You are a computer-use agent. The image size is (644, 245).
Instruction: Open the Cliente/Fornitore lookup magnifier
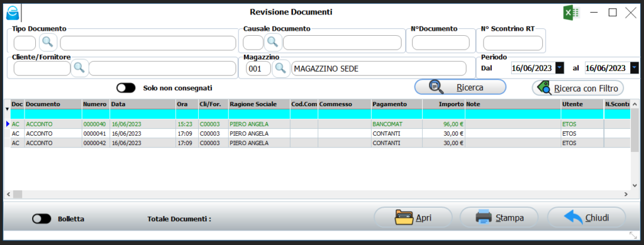pyautogui.click(x=79, y=68)
